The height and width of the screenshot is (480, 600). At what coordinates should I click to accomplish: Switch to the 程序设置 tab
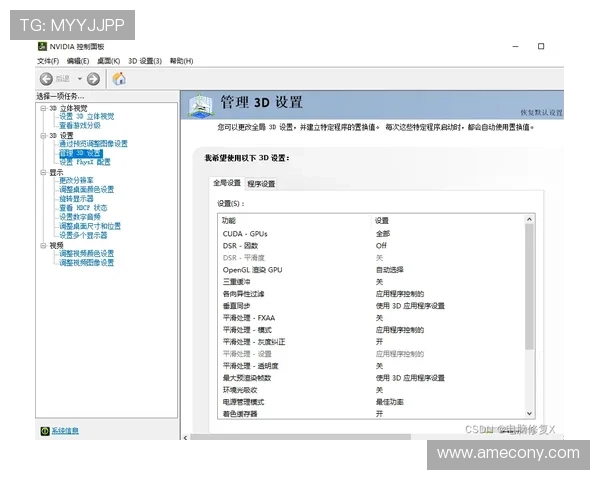pyautogui.click(x=261, y=184)
